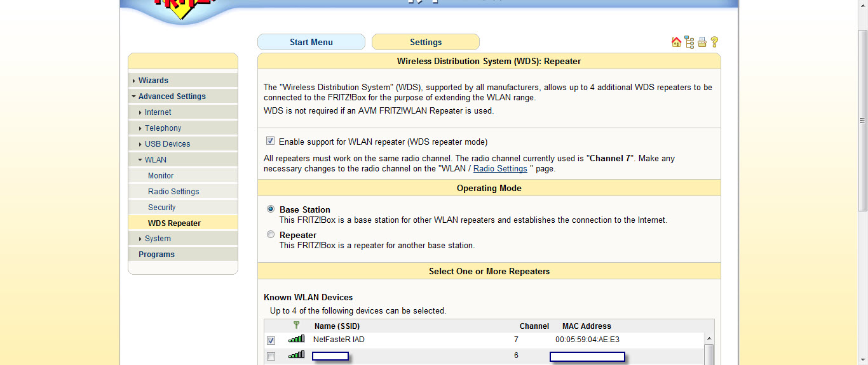Sort by the Name (SSID) column header
Image resolution: width=868 pixels, height=365 pixels.
pyautogui.click(x=337, y=326)
